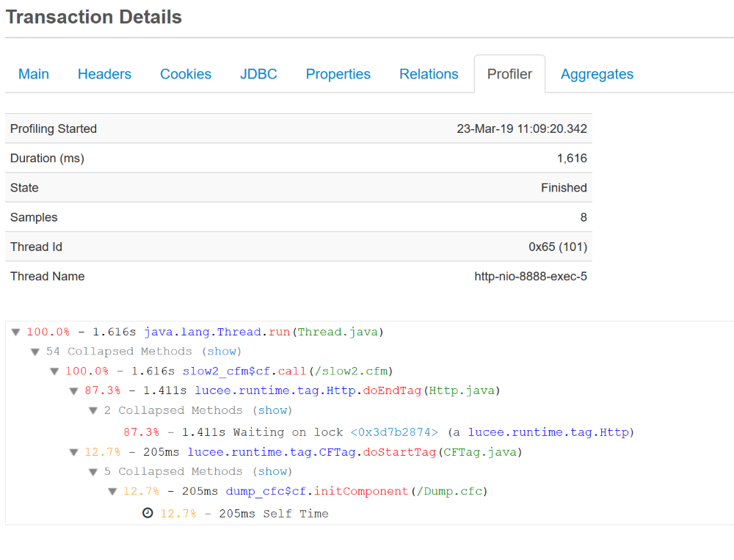The image size is (734, 560).
Task: Click the lock address <0x3d7b2874> link
Action: pos(394,432)
